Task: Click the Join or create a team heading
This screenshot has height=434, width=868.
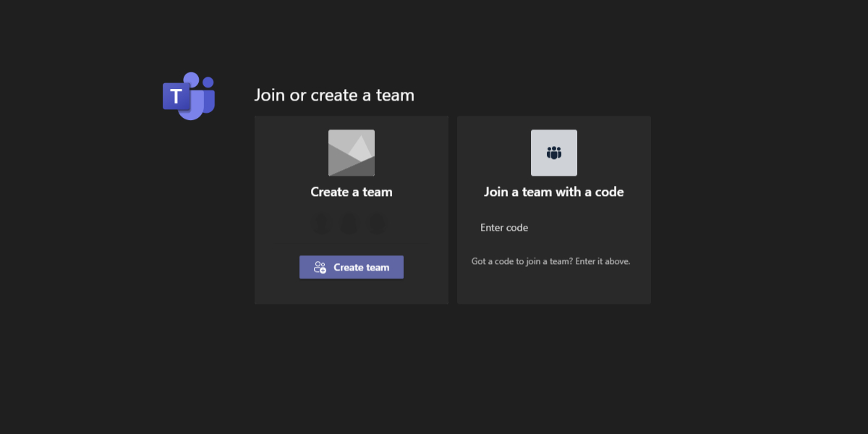Action: click(x=334, y=95)
